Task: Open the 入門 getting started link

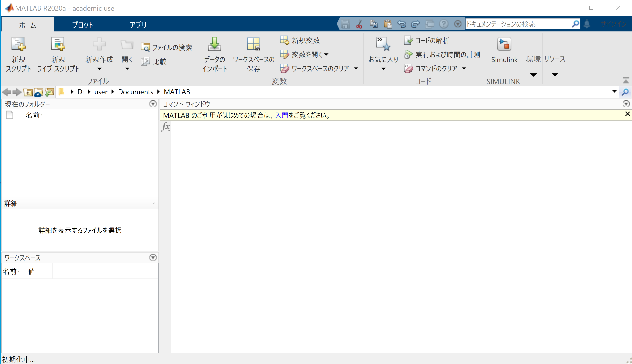Action: coord(281,115)
